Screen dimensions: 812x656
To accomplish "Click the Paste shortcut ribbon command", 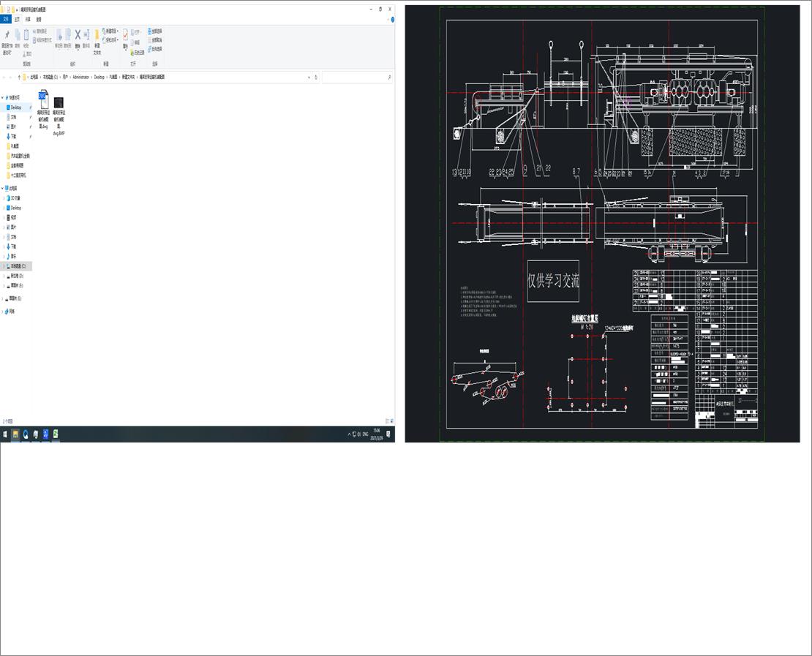I will pyautogui.click(x=42, y=40).
